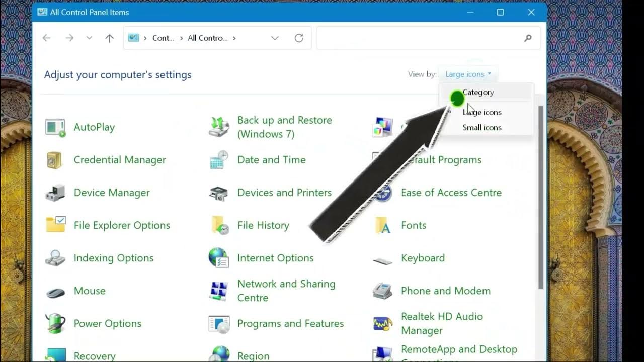Click the Control Panel breadcrumb segment
Viewport: 644px width, 362px height.
(x=163, y=38)
